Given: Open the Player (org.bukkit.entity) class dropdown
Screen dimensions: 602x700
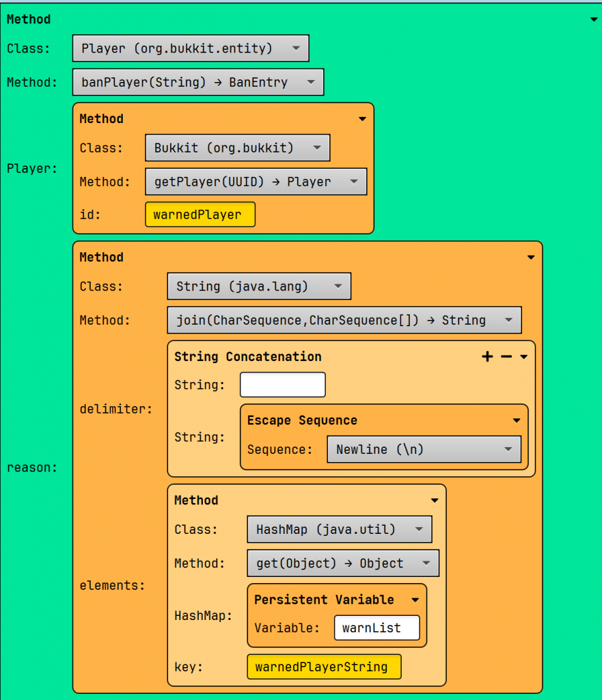Looking at the screenshot, I should (191, 49).
